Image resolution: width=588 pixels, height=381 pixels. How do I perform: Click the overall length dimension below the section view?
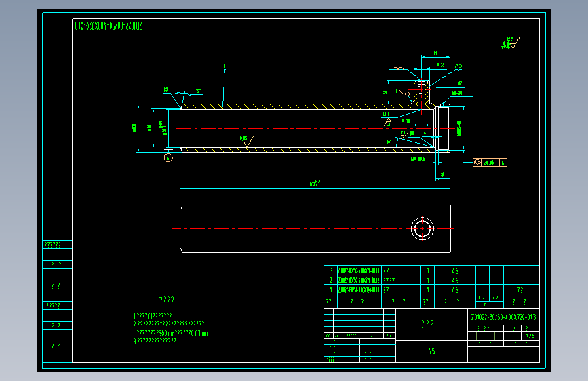coord(315,183)
